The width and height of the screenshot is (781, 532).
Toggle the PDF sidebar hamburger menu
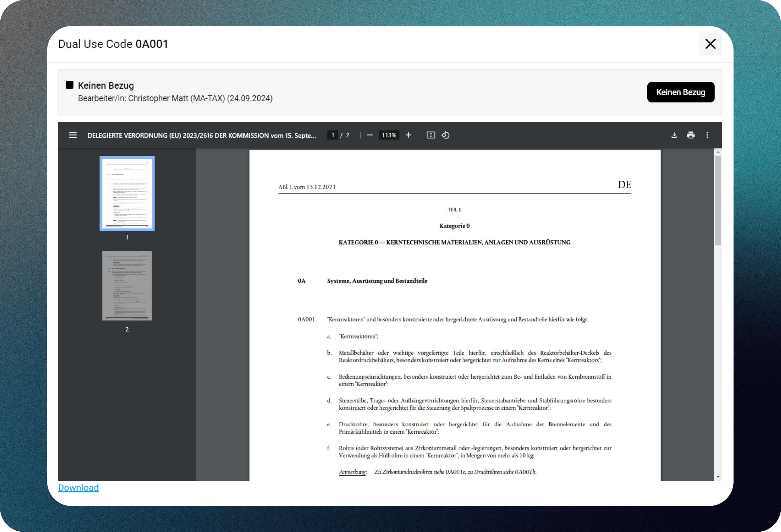coord(73,135)
